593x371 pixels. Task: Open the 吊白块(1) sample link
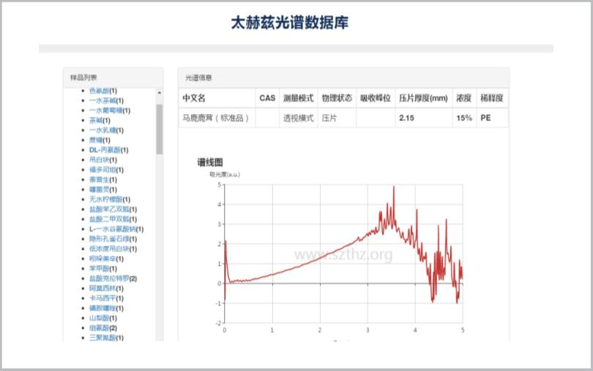click(x=103, y=160)
